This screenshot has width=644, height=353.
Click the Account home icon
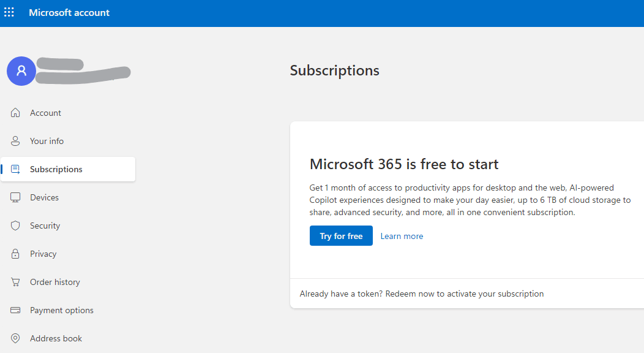pyautogui.click(x=15, y=112)
